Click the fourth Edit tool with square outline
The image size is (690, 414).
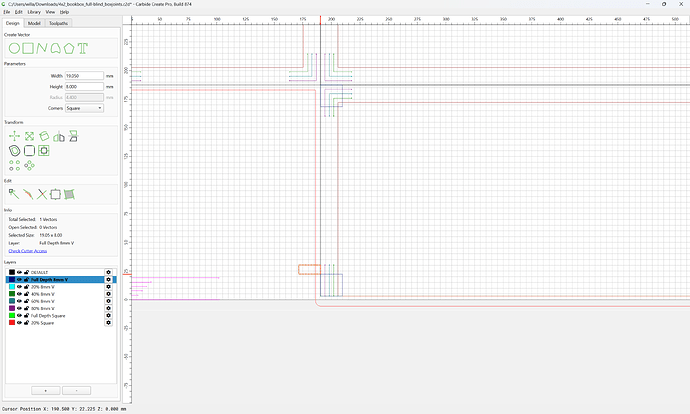55,194
